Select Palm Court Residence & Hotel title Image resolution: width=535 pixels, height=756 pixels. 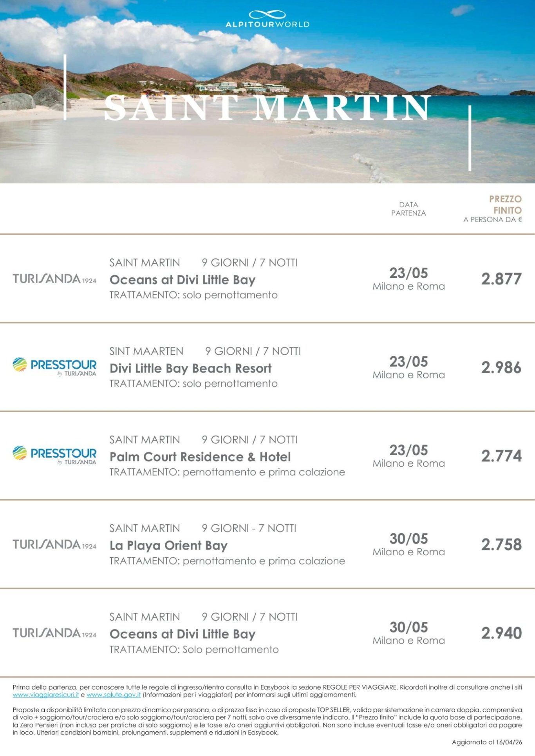coord(200,457)
